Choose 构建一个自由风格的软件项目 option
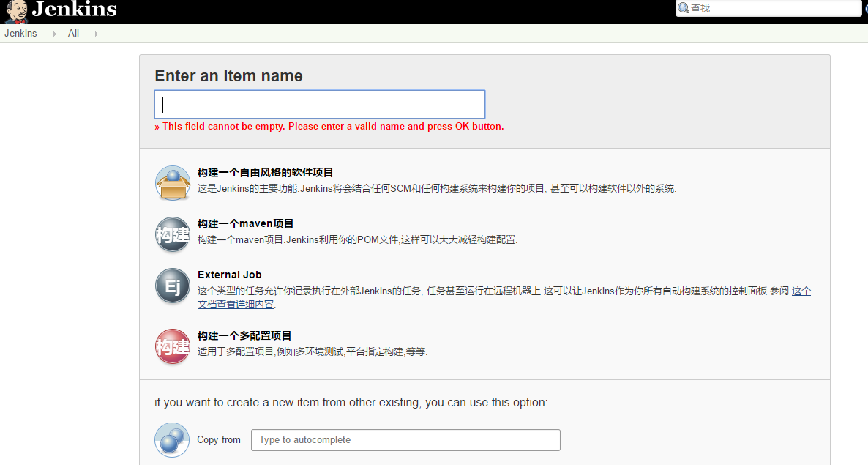Screen dimensions: 868x465 (265, 173)
